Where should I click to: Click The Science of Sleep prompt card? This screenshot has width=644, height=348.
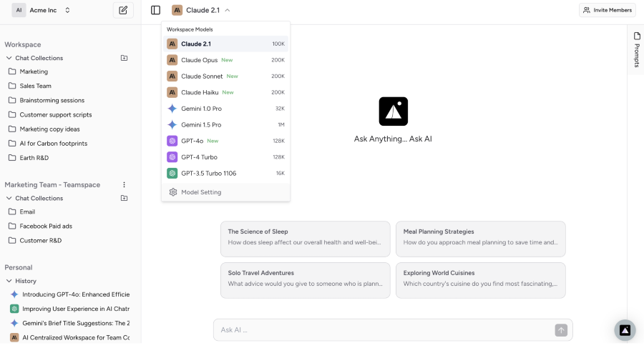305,239
